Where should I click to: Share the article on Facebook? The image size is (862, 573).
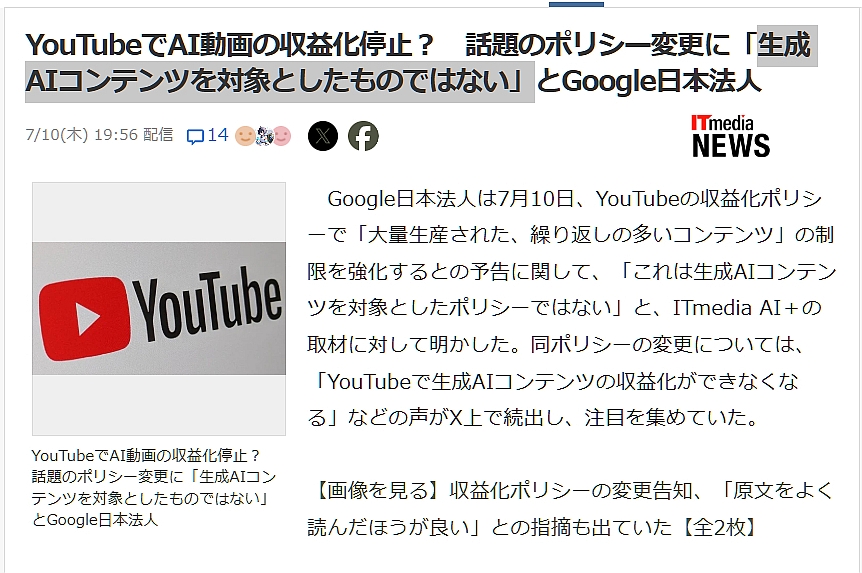coord(363,136)
